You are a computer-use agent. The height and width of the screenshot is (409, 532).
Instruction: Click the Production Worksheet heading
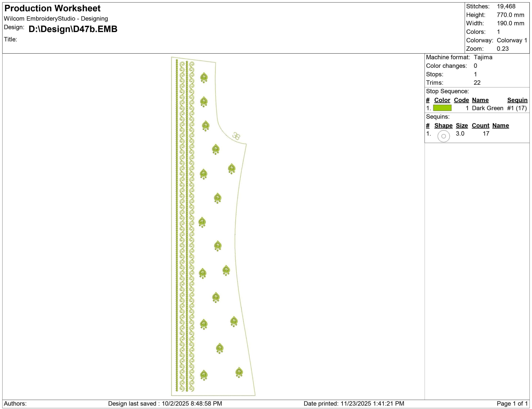(52, 9)
